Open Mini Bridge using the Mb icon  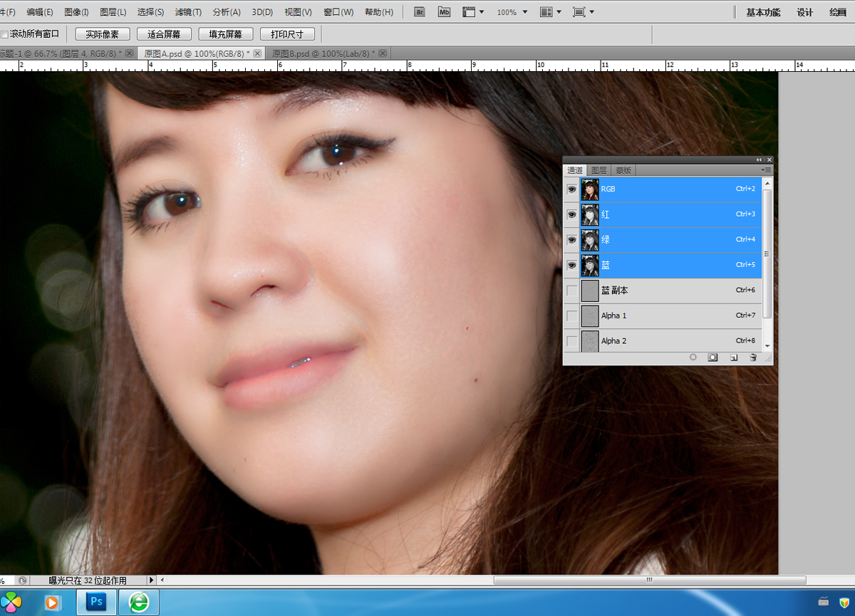coord(444,12)
